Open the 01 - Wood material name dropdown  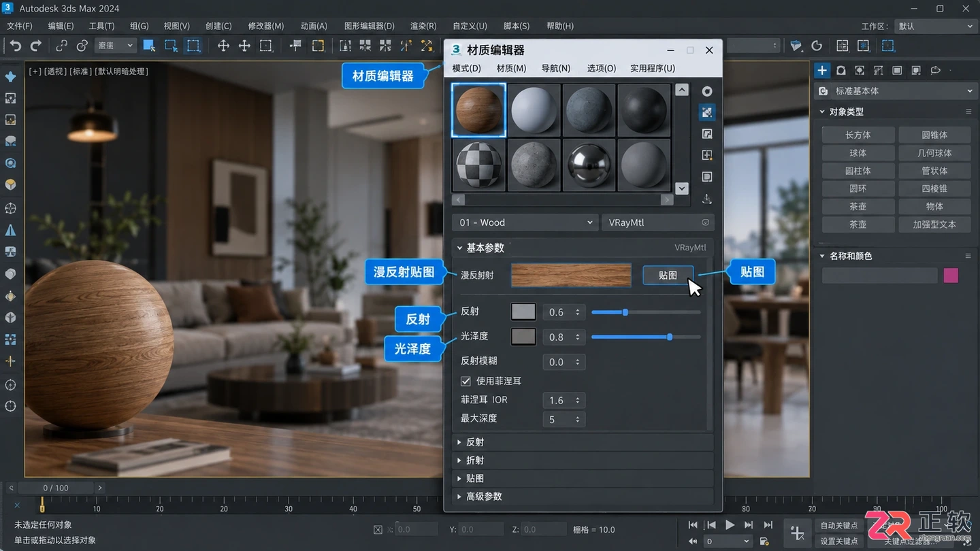(x=525, y=222)
